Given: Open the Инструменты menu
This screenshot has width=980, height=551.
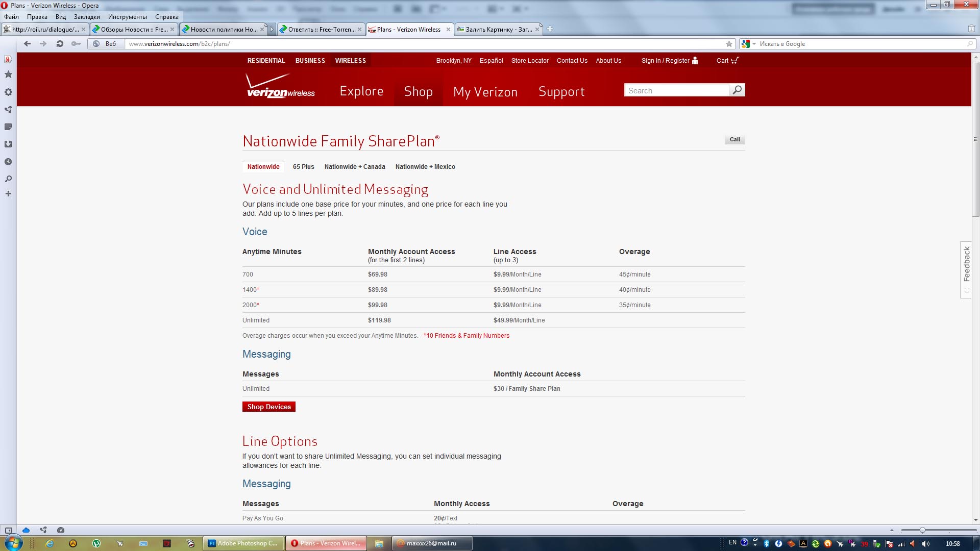Looking at the screenshot, I should point(127,17).
